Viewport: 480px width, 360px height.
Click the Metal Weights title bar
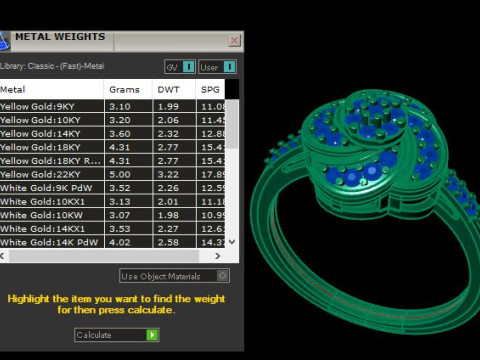coord(122,41)
